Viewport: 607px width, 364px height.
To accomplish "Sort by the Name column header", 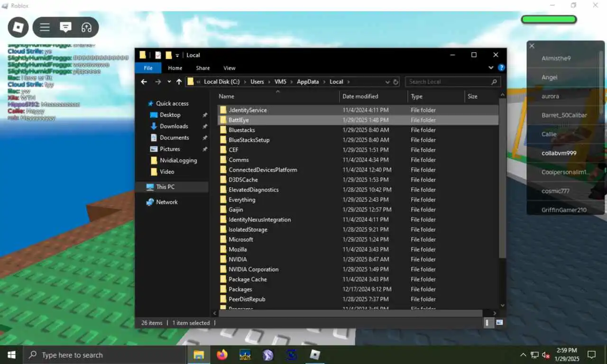I will (x=277, y=96).
